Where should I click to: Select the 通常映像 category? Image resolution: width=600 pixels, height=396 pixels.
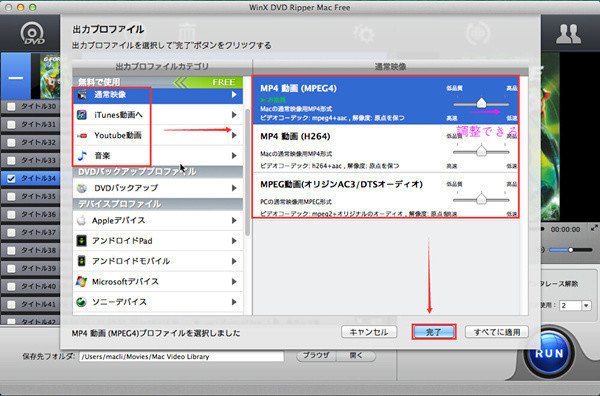[x=158, y=95]
